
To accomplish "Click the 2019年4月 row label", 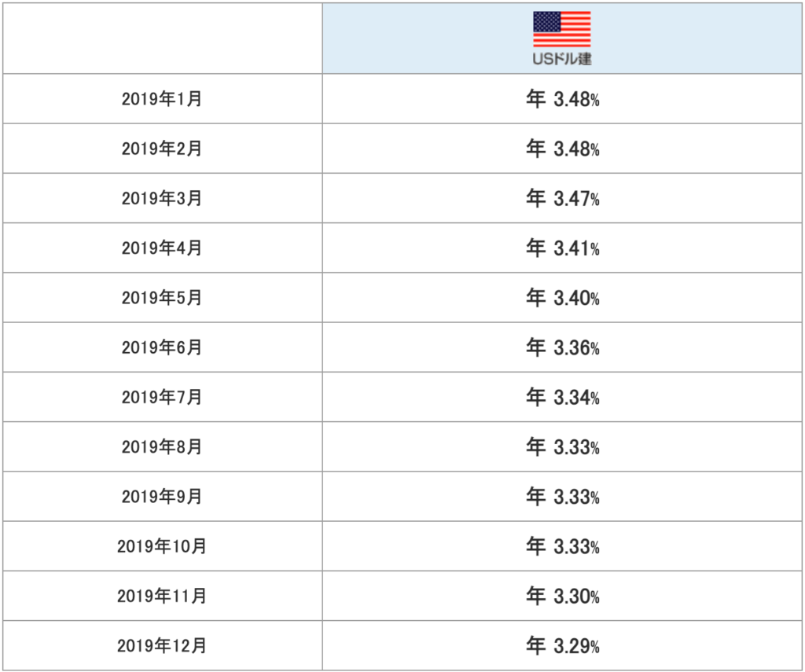I will click(162, 248).
